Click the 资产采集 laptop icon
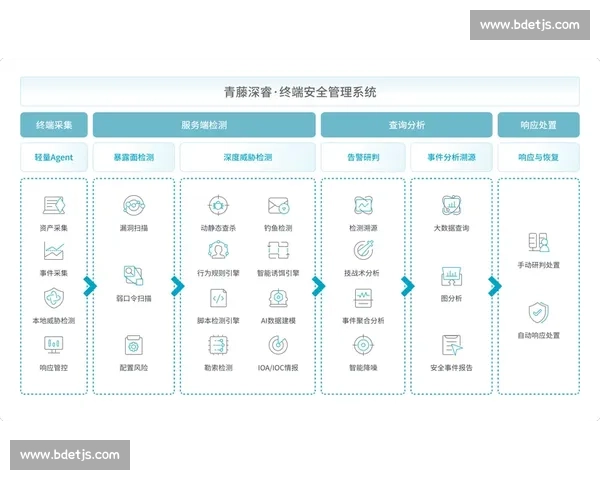 point(54,206)
